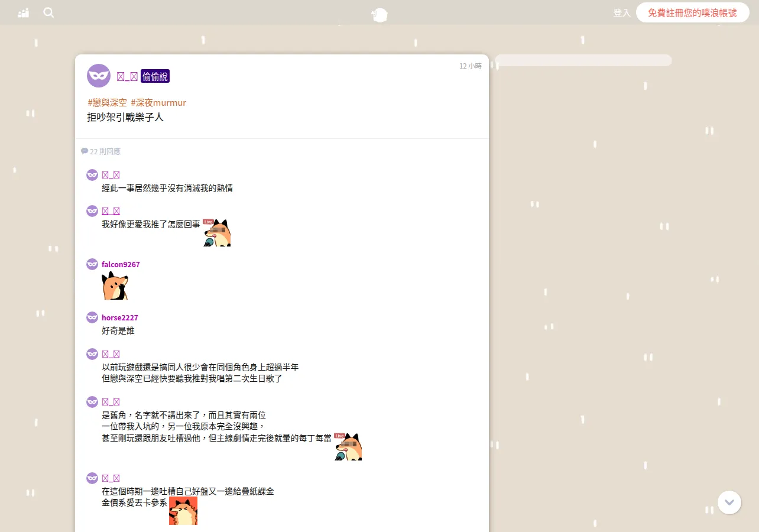Image resolution: width=759 pixels, height=532 pixels.
Task: View the Live fox emoticon after 怎麼回事
Action: click(x=216, y=232)
